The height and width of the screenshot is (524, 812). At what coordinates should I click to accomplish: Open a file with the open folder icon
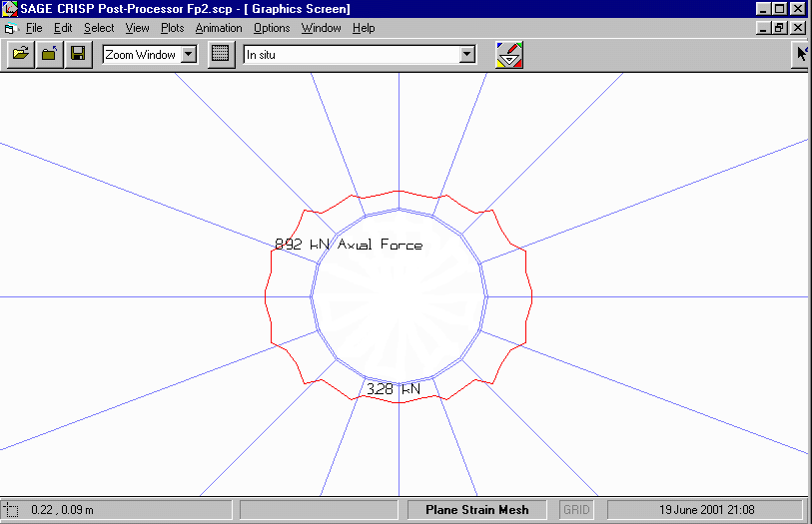(x=21, y=54)
